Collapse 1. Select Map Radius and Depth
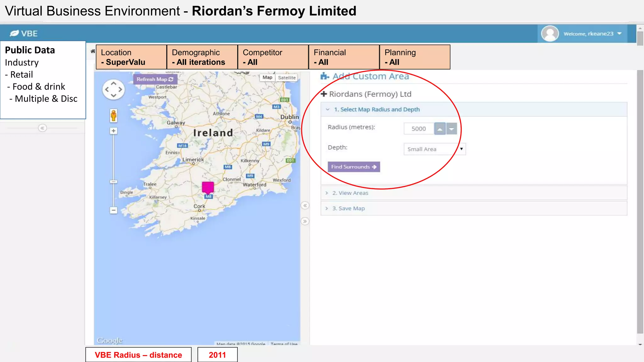Viewport: 644px width, 362px height. click(x=474, y=109)
